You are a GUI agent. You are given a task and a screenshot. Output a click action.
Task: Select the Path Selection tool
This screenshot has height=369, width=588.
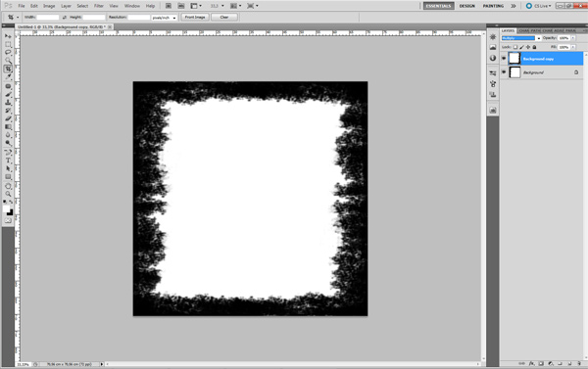tap(8, 169)
